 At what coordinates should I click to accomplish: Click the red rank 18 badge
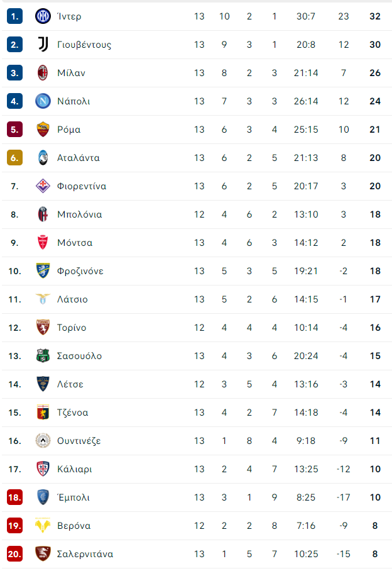pyautogui.click(x=14, y=497)
